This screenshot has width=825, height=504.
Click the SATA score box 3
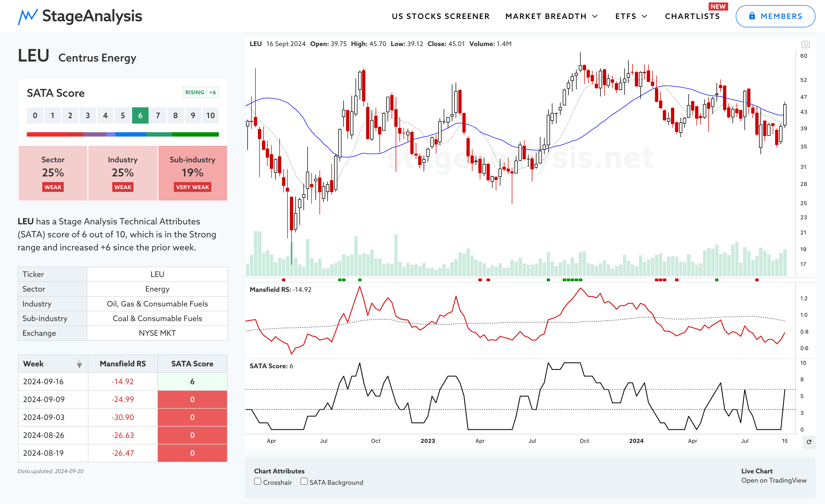88,115
